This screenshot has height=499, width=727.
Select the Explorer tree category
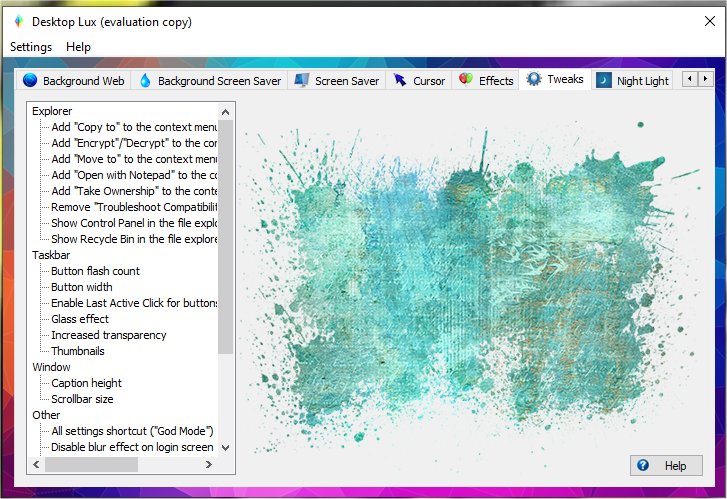coord(52,111)
